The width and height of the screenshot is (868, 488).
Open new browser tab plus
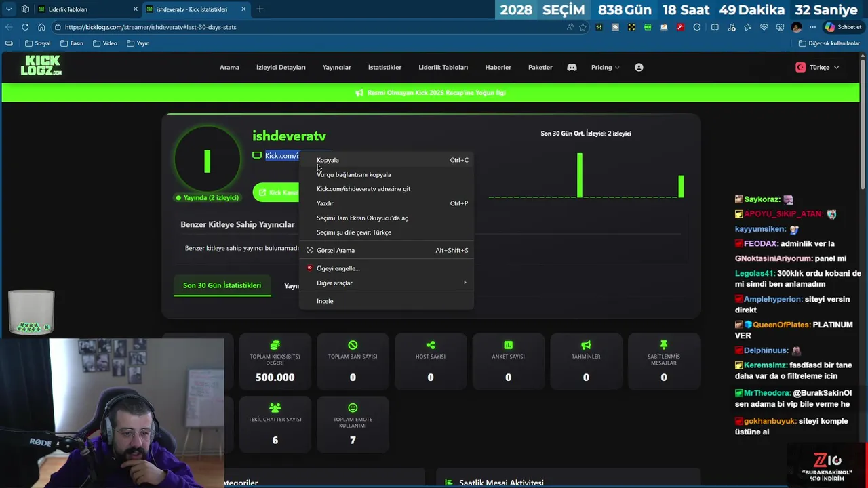click(x=260, y=9)
